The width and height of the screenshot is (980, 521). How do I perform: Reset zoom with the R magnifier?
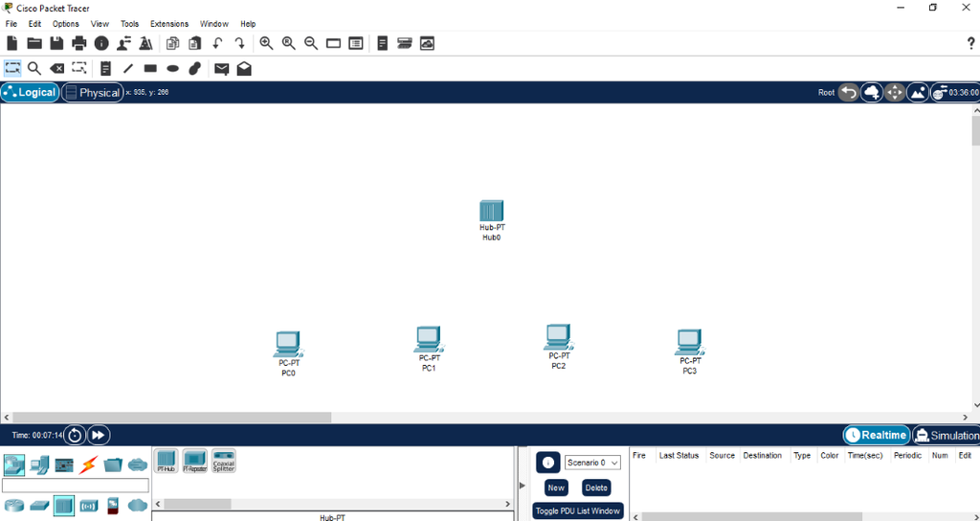click(289, 43)
